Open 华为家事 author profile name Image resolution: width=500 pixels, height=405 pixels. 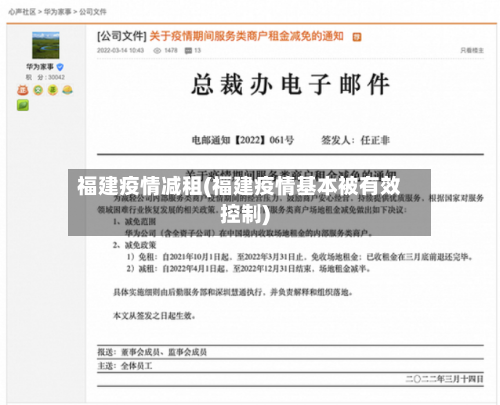[x=40, y=67]
